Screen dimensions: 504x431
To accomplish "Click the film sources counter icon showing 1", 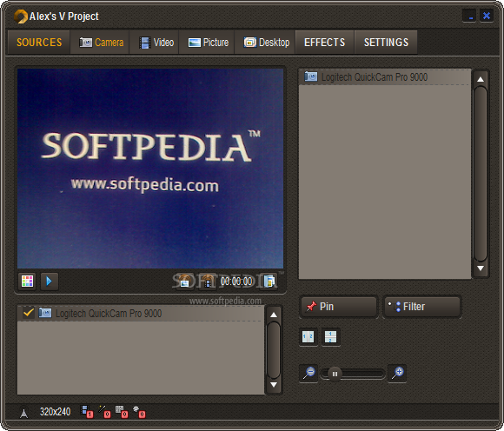I will click(x=87, y=412).
